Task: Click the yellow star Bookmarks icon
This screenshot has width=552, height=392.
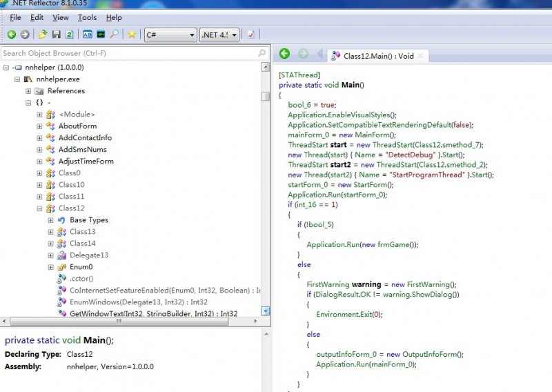Action: [132, 35]
